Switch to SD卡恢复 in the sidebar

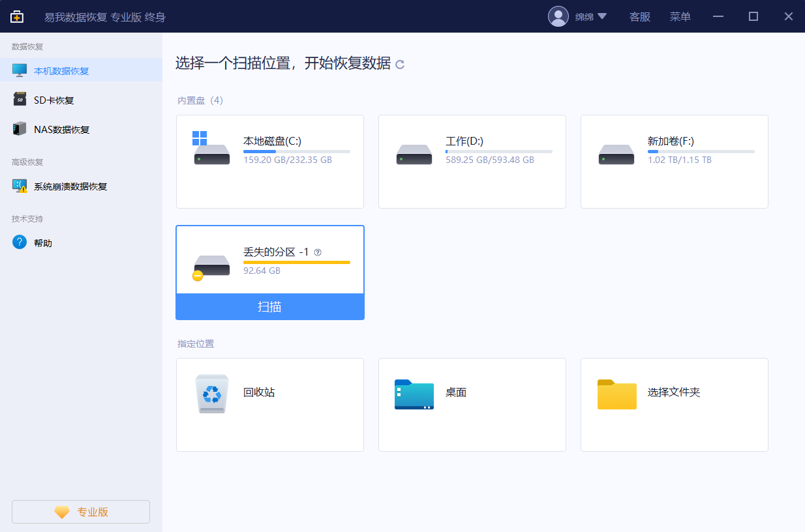tap(54, 100)
